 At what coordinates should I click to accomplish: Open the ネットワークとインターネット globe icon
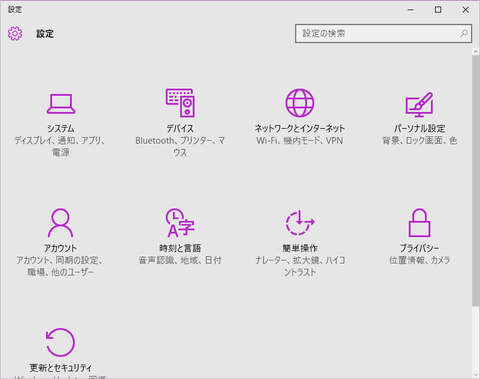[x=300, y=103]
